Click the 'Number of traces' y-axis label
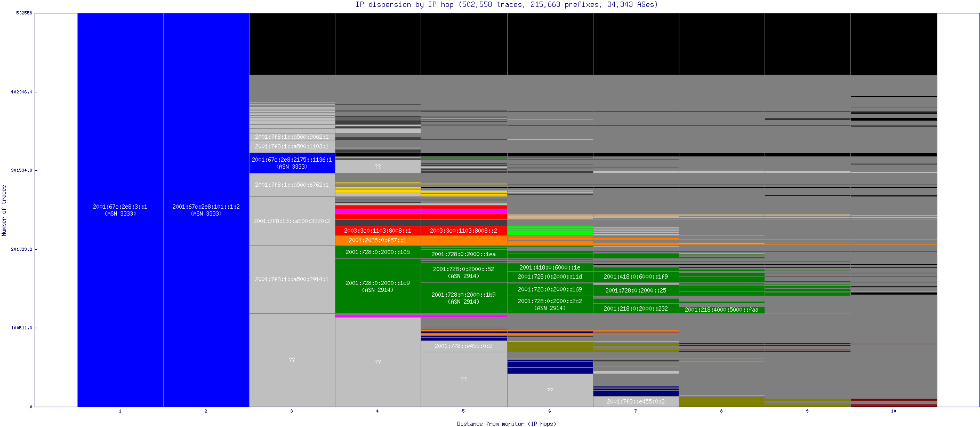Image resolution: width=980 pixels, height=427 pixels. (x=4, y=210)
